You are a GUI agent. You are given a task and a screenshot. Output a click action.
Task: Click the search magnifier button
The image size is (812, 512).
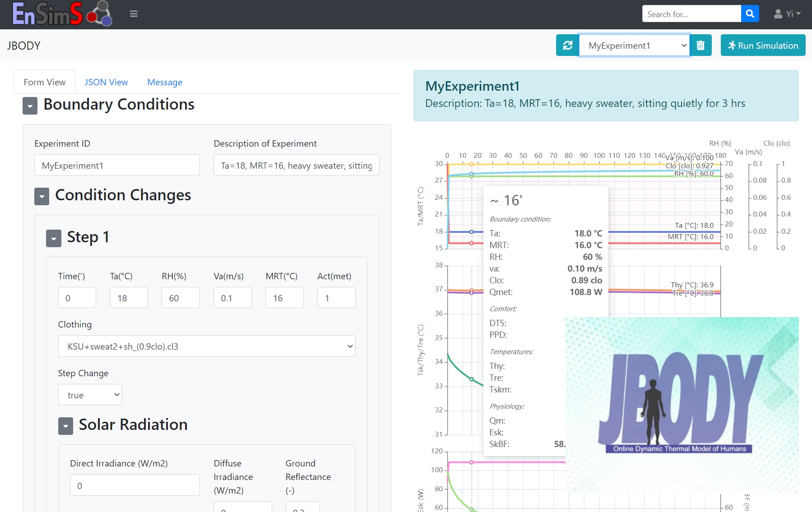click(x=750, y=14)
